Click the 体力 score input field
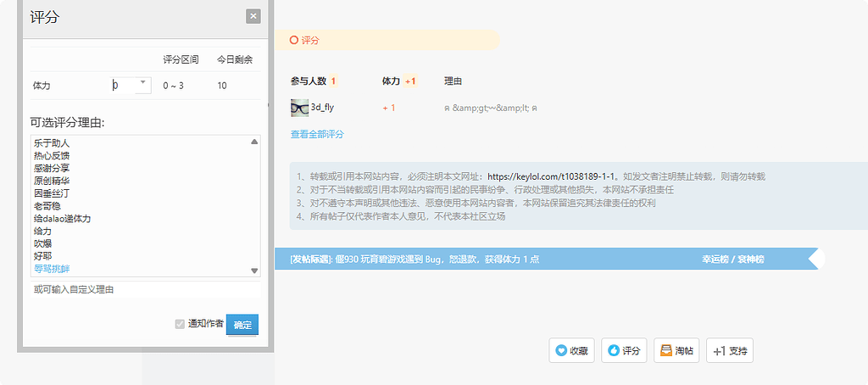 (x=123, y=86)
